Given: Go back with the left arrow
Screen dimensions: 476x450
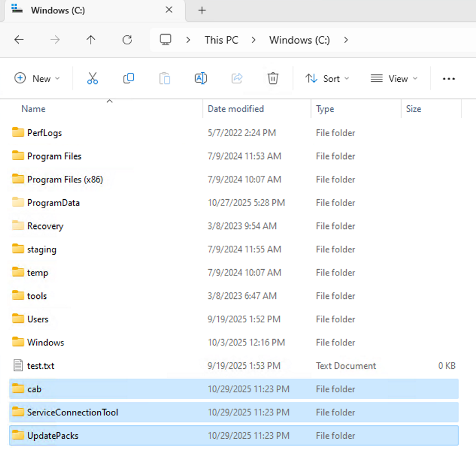Looking at the screenshot, I should pos(19,40).
